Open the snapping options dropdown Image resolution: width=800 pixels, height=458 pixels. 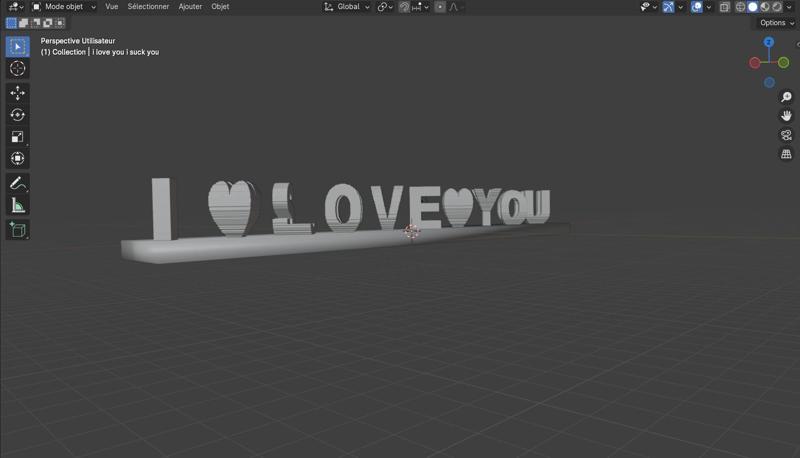coord(420,7)
